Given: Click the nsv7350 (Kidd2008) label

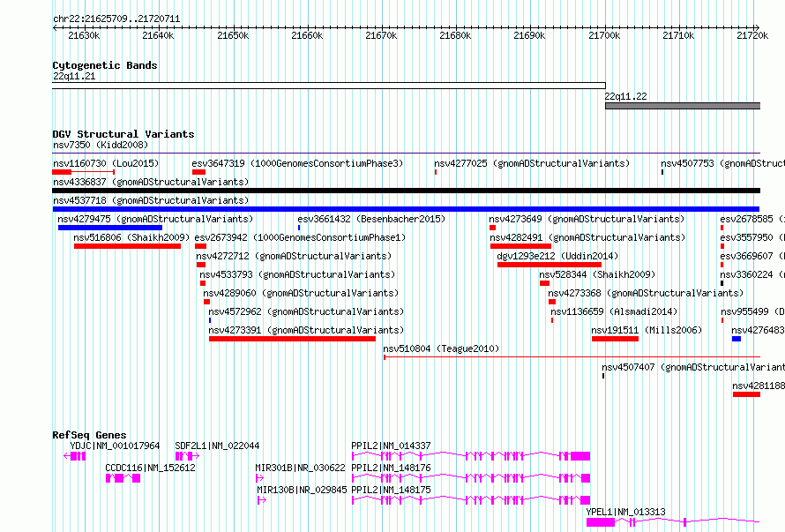Looking at the screenshot, I should tap(101, 145).
